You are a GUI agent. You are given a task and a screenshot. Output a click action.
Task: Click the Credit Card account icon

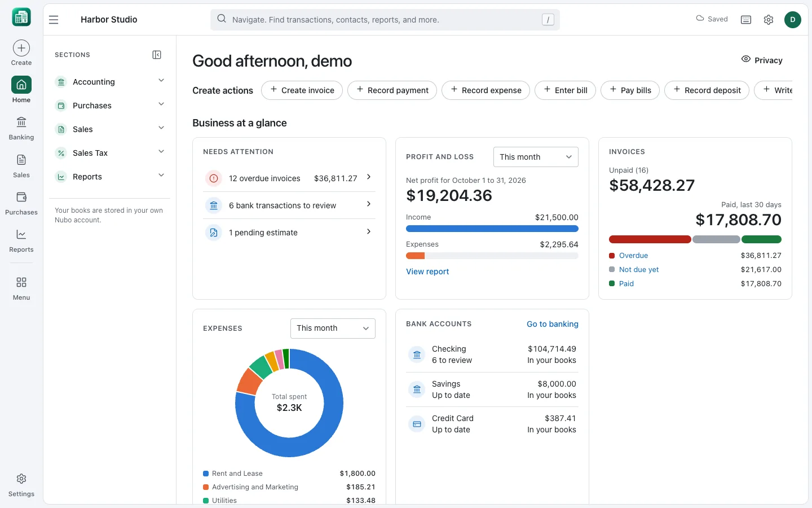tap(417, 424)
